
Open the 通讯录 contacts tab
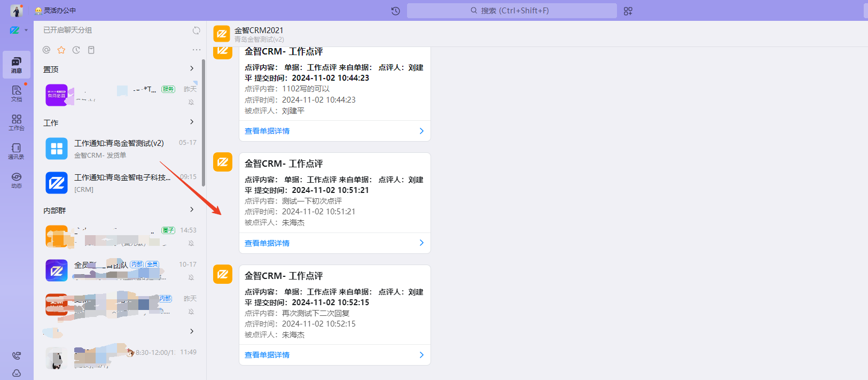coord(17,151)
